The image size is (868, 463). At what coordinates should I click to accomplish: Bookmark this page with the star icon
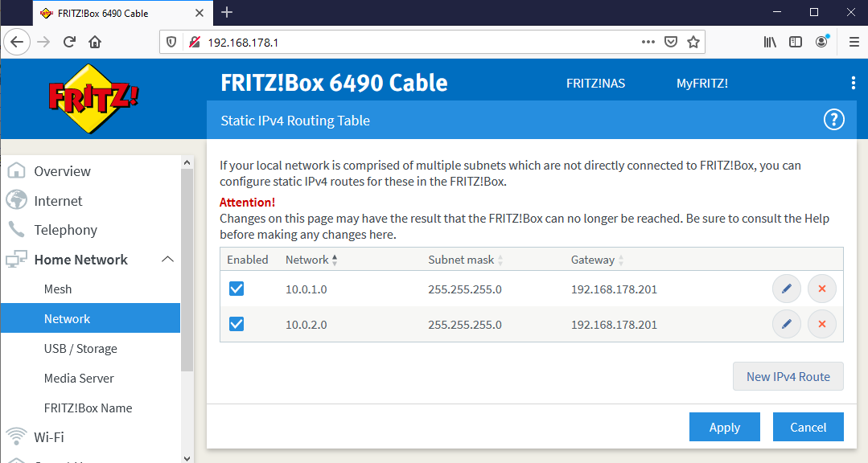click(693, 42)
